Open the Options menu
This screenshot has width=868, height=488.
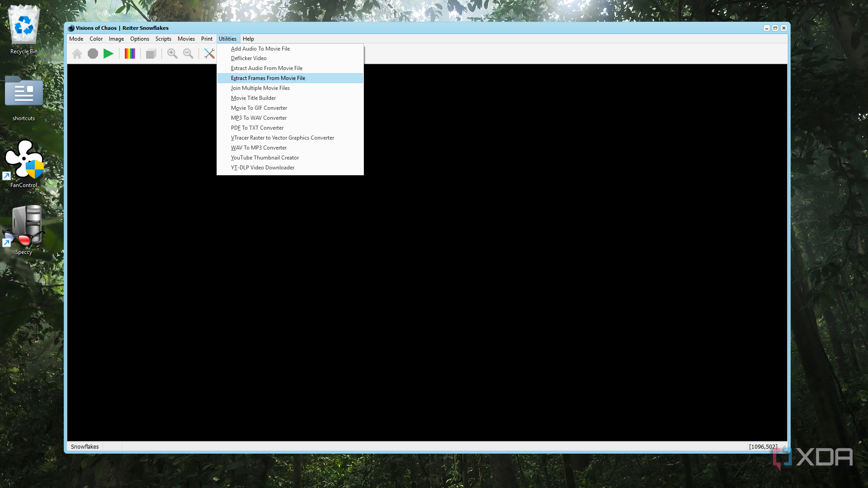pos(140,39)
